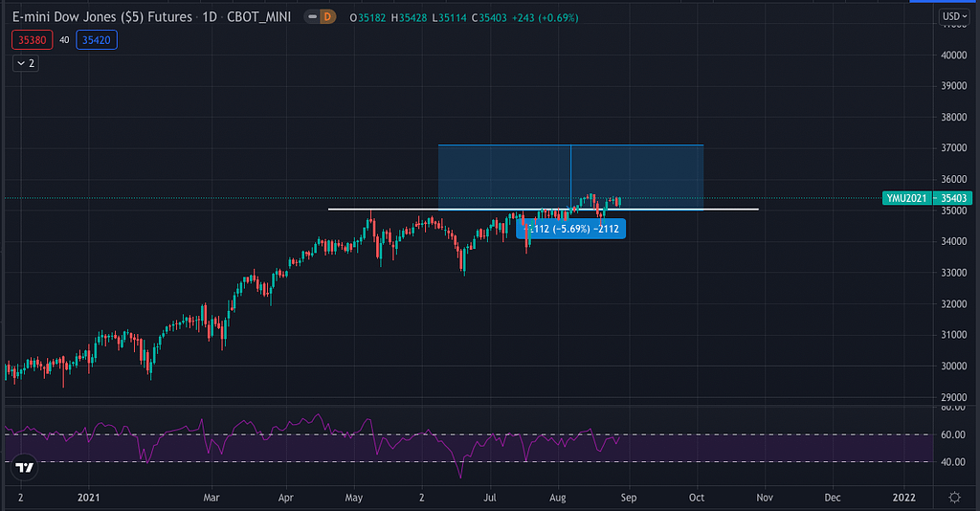This screenshot has height=511, width=980.
Task: Select the blue shaded measurement rectangle
Action: tap(570, 177)
